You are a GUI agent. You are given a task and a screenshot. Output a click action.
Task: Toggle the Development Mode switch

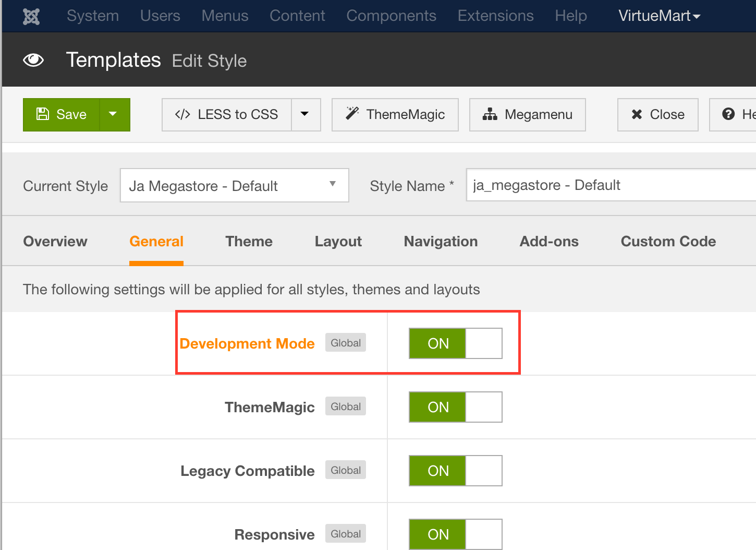(x=456, y=343)
